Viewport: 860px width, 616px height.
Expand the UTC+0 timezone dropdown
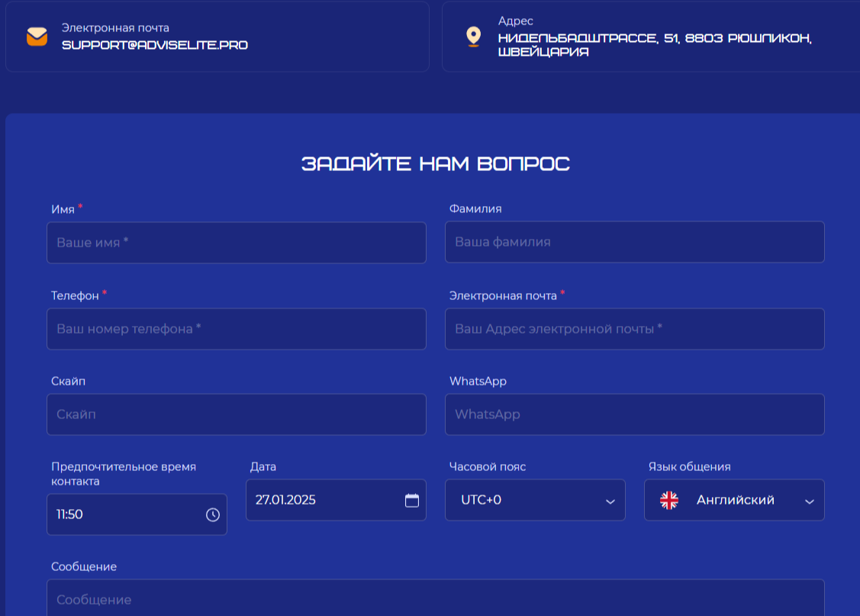[x=536, y=500]
